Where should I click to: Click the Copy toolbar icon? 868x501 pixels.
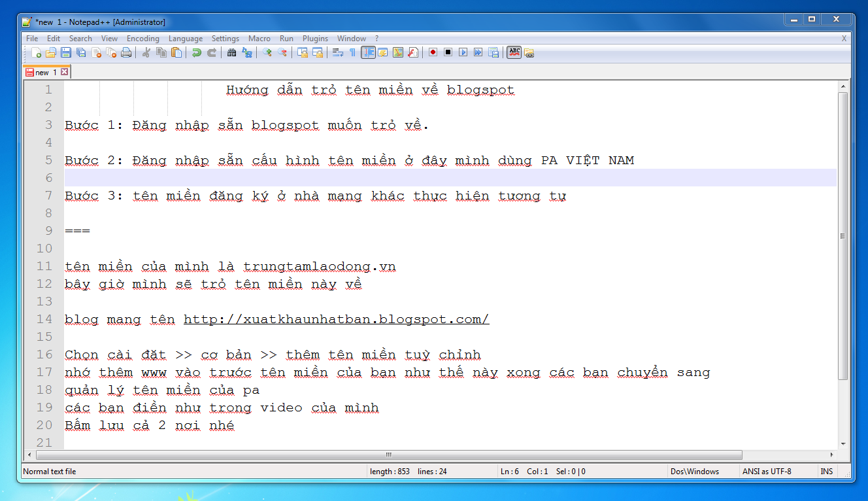click(x=161, y=52)
